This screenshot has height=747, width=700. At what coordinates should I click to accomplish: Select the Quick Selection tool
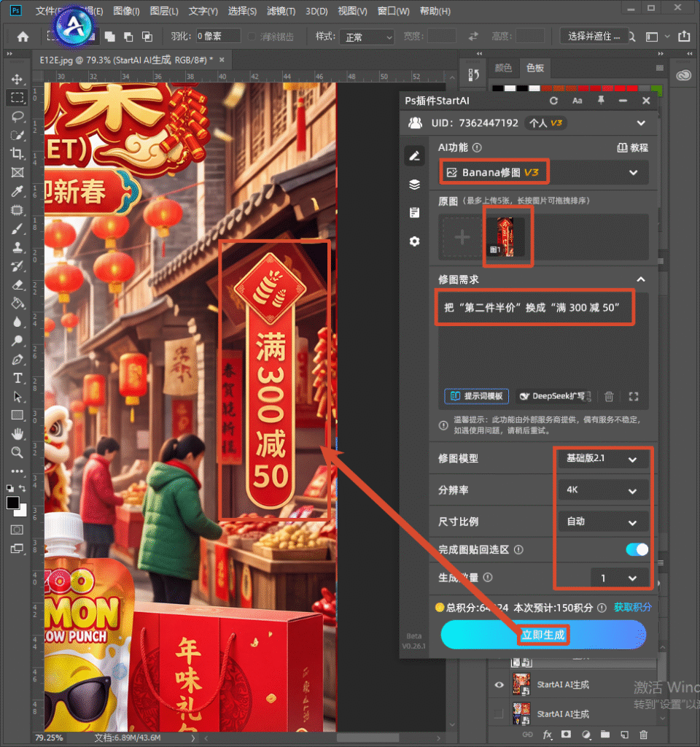[x=17, y=135]
